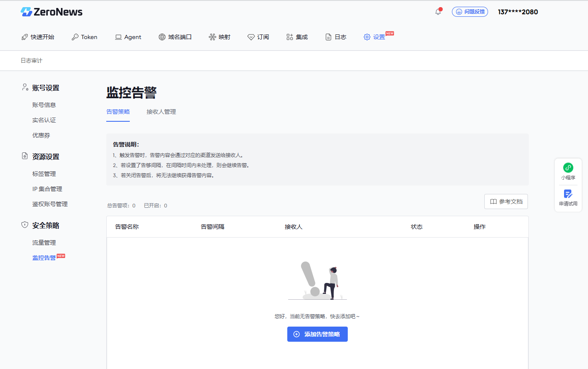
Task: Click 添加告警策略 button
Action: pos(318,334)
